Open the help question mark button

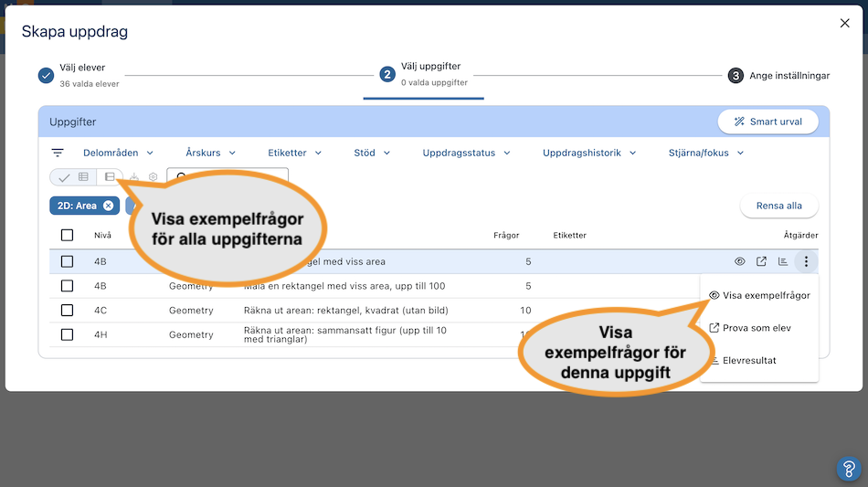pyautogui.click(x=849, y=469)
